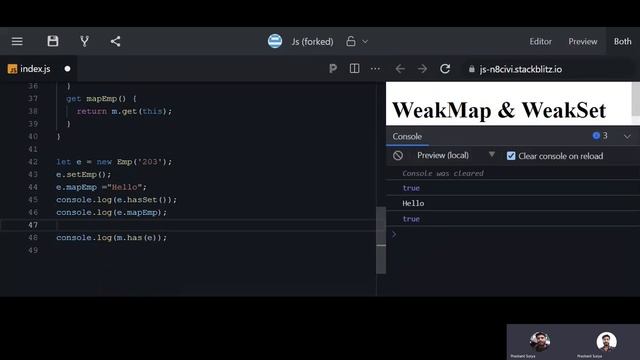The width and height of the screenshot is (640, 360).
Task: Click the console message count badge
Action: pyautogui.click(x=600, y=136)
